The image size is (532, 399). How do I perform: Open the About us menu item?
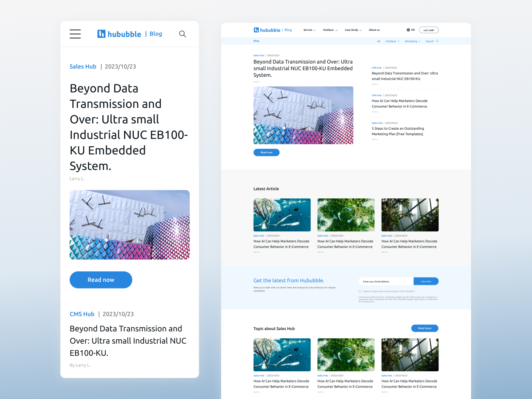click(374, 30)
